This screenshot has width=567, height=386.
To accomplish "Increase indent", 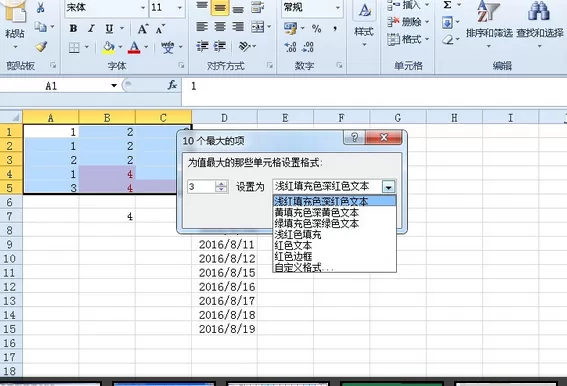I will coord(220,46).
